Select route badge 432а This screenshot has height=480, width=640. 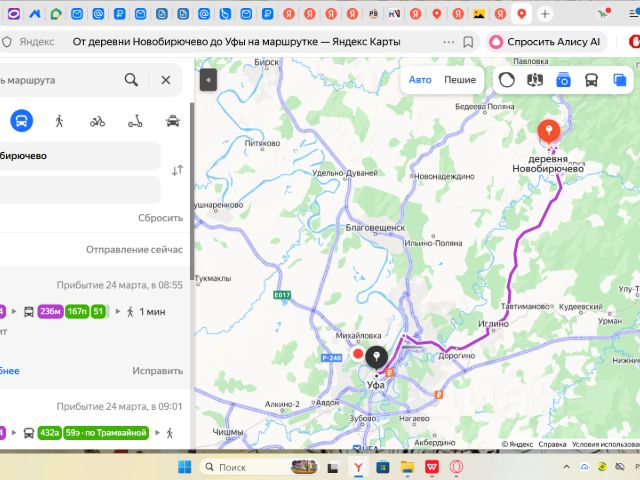49,433
